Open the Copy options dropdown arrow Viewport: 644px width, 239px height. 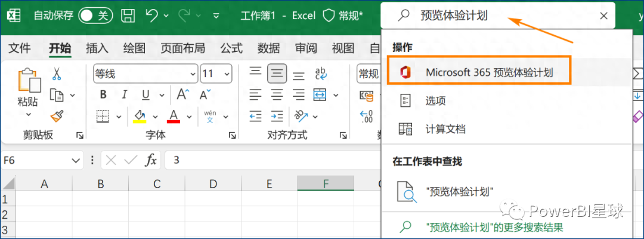click(72, 96)
